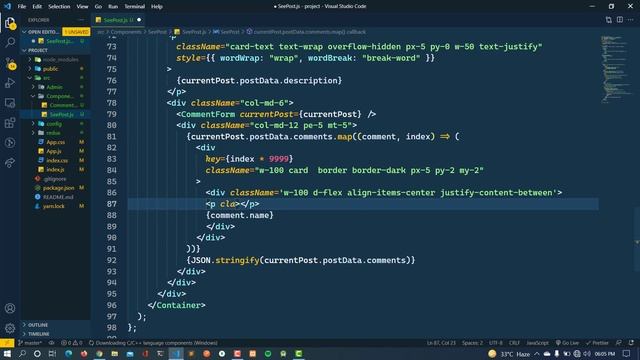Click Prettier in status bar
This screenshot has height=360, width=640.
click(597, 343)
